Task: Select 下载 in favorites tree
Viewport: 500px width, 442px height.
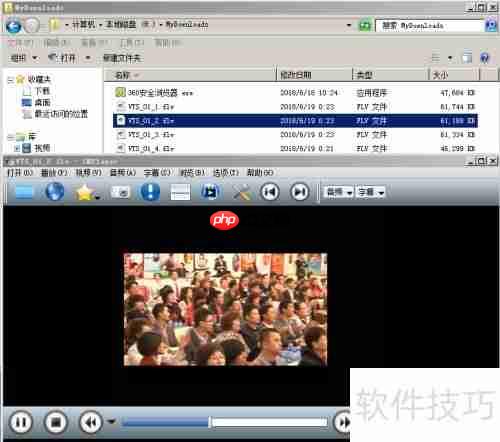Action: coord(42,91)
